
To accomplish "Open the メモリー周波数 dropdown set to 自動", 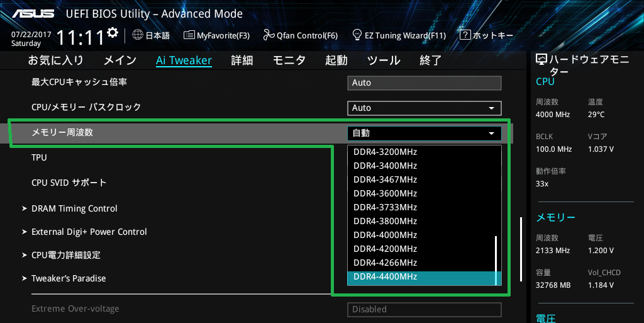I will [425, 133].
